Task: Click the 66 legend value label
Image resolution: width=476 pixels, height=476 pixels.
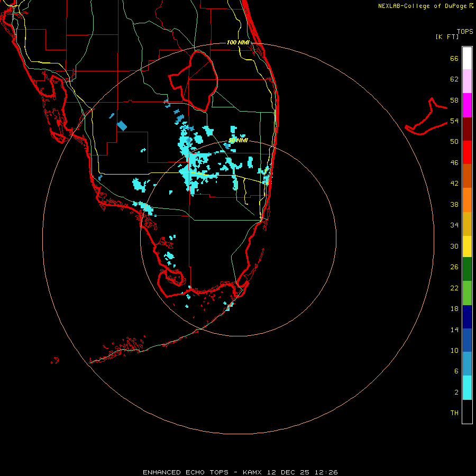Action: pos(454,59)
